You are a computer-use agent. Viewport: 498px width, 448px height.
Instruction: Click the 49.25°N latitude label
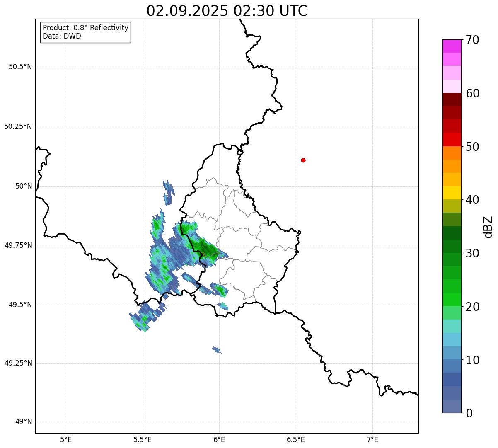pos(18,363)
